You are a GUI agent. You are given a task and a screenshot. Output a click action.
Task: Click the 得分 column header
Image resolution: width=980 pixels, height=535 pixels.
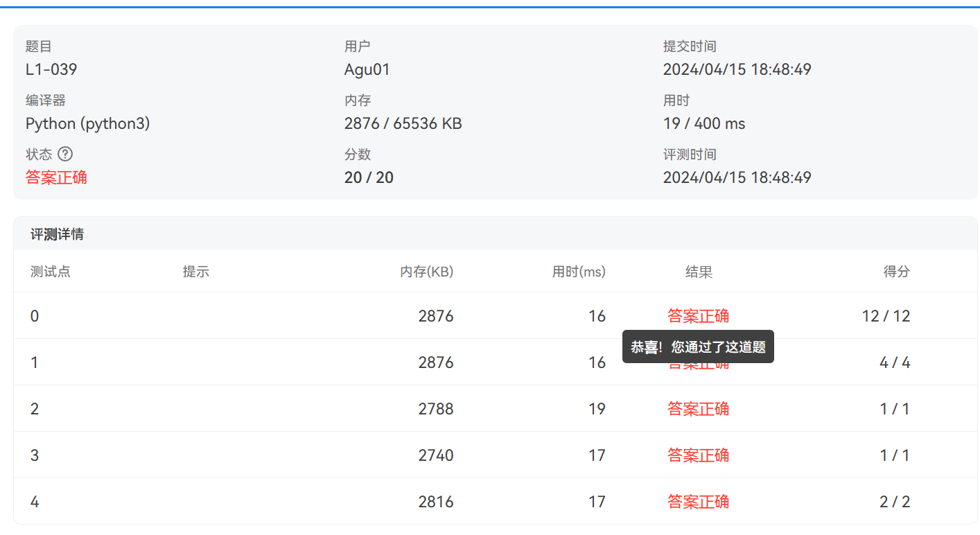click(897, 272)
